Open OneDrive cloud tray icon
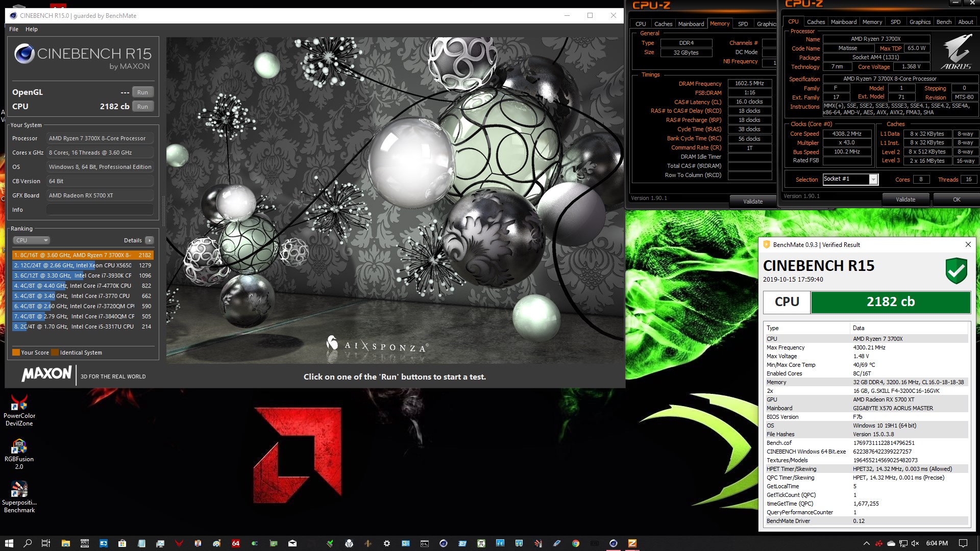This screenshot has height=551, width=980. [x=891, y=543]
